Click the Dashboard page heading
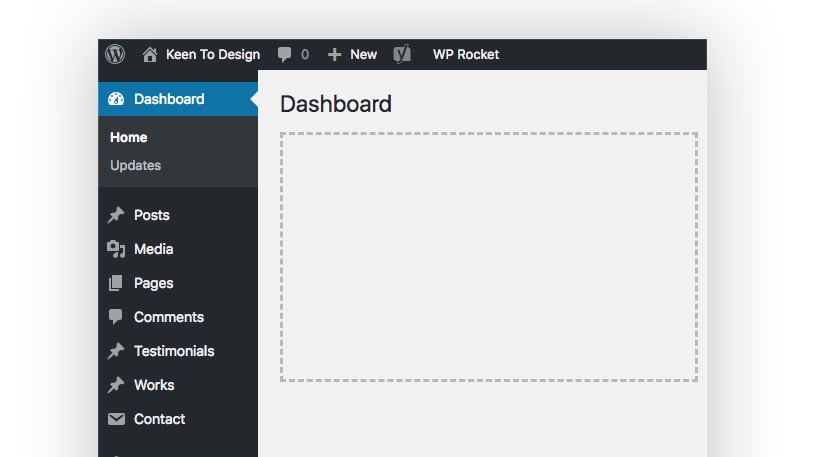Viewport: 820px width, 457px height. (x=336, y=104)
